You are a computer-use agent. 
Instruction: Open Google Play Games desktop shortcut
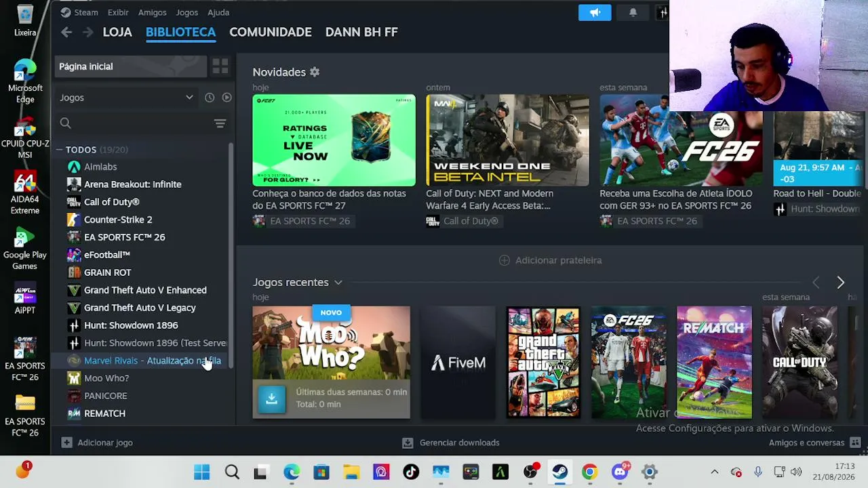click(25, 249)
